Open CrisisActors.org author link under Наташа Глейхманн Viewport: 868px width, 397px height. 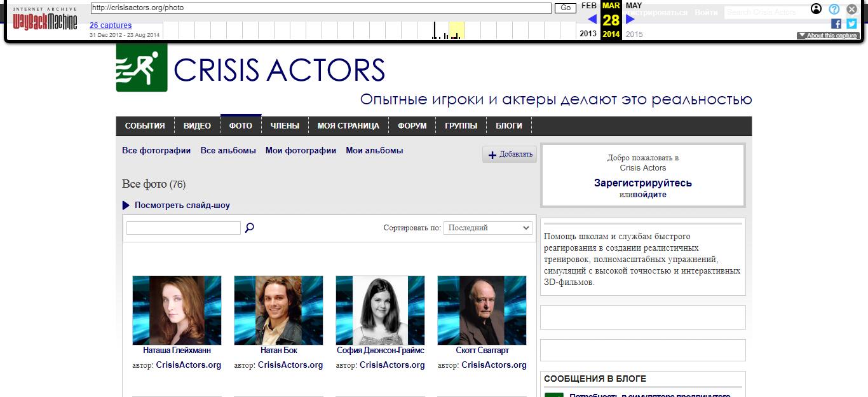click(x=189, y=365)
